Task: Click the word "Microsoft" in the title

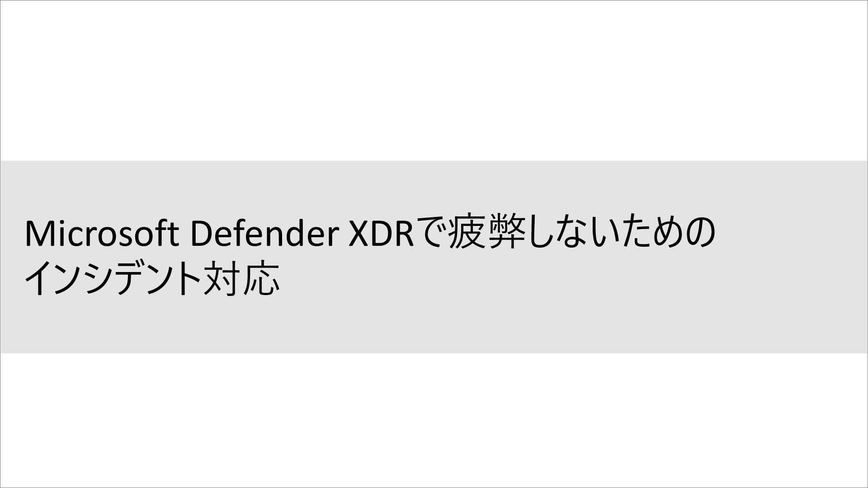Action: [x=102, y=234]
